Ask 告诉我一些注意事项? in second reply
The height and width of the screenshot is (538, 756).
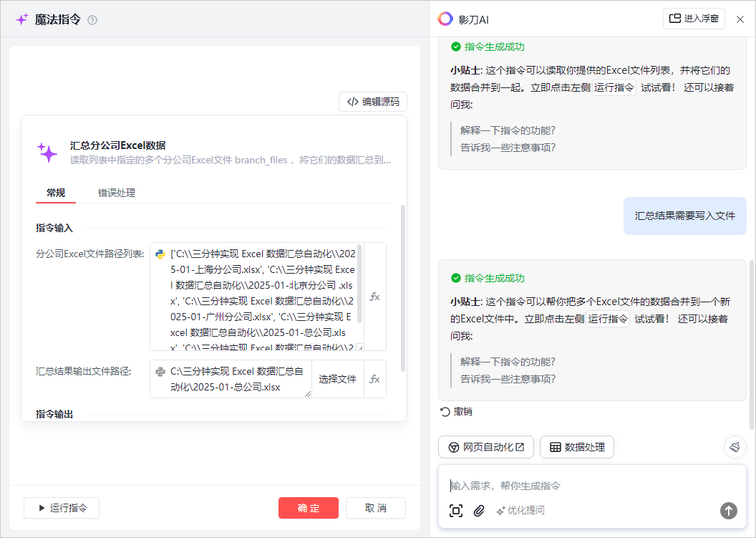[508, 379]
